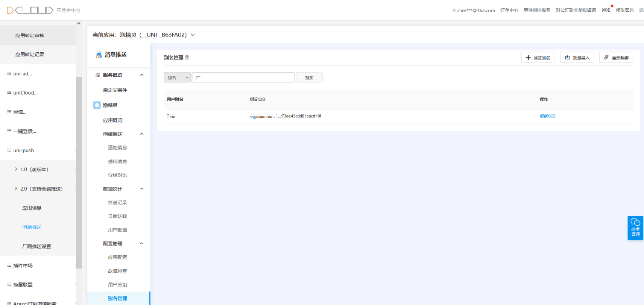Click the plus icon in 添加别名

coord(528,58)
